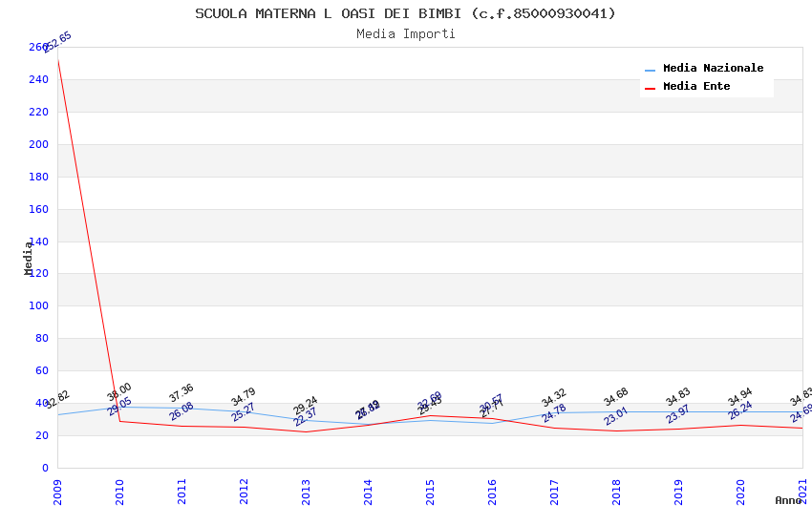Click the 2015 x-axis year label
This screenshot has width=812, height=525.
coord(430,492)
